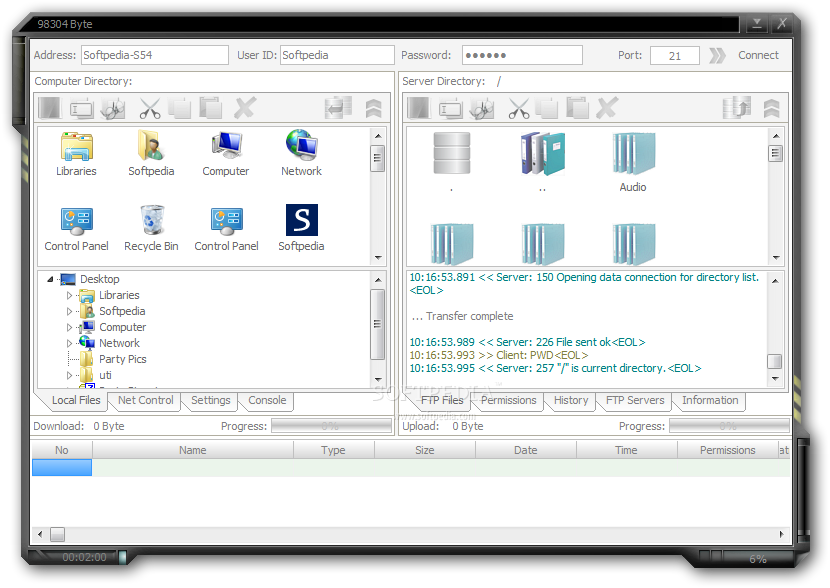
Task: Expand the Softpedia tree node
Action: pyautogui.click(x=69, y=311)
